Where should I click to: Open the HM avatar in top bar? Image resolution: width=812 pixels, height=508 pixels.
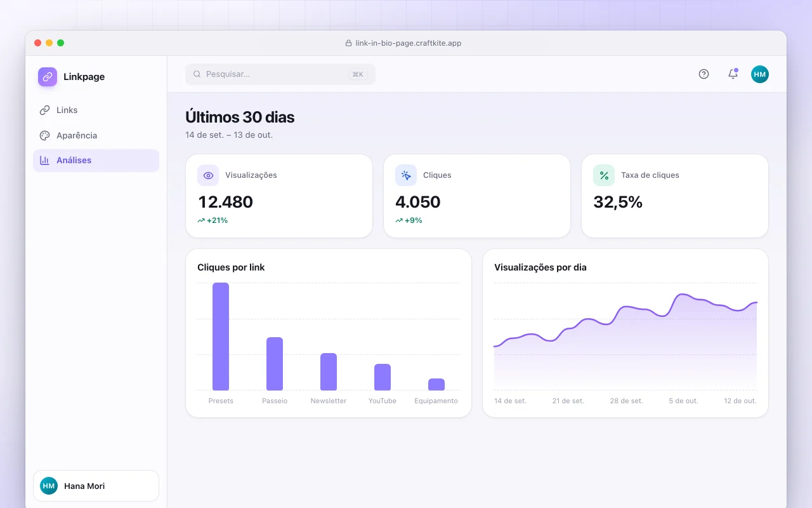point(760,74)
